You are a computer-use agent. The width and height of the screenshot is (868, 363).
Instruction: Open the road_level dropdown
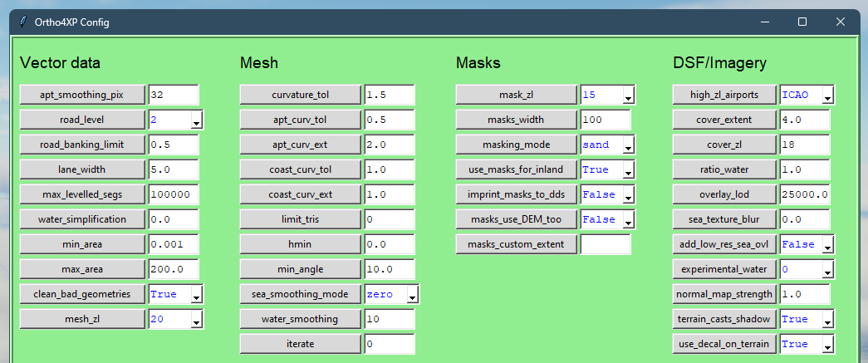(197, 120)
